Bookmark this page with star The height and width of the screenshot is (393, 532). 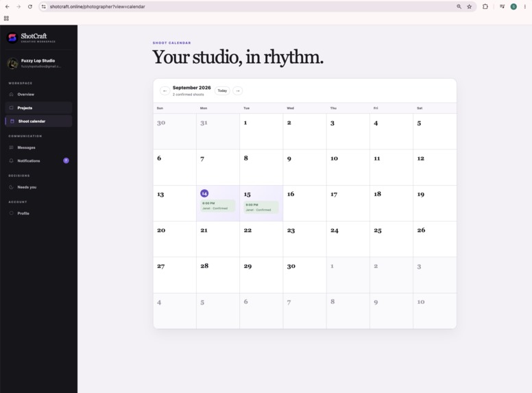pos(469,6)
